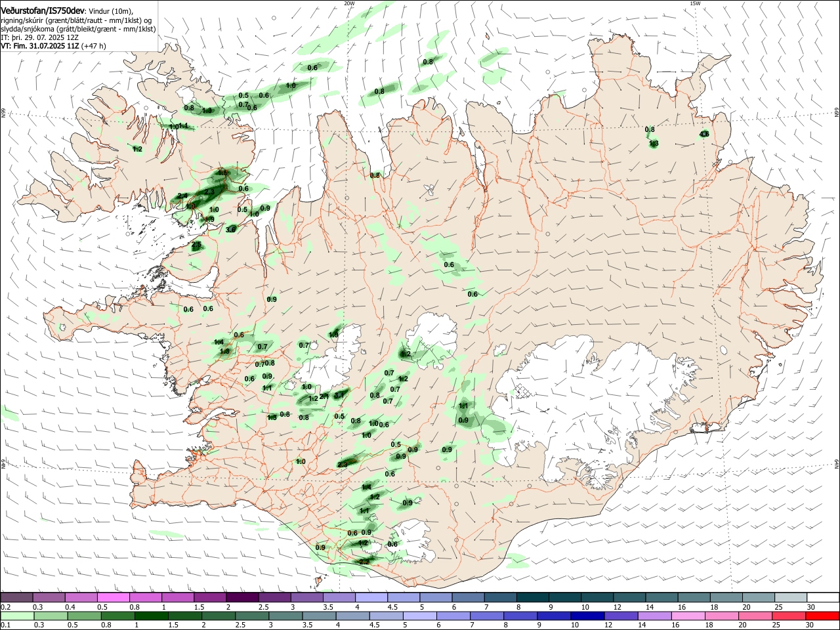Click the 'slydda/snjókoma' legend description line
Viewport: 840px width, 630px height.
[78, 29]
